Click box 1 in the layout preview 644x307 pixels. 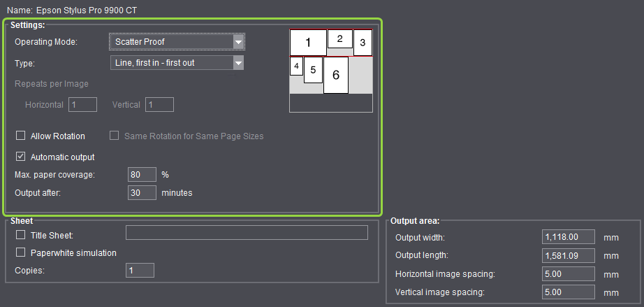tap(308, 43)
